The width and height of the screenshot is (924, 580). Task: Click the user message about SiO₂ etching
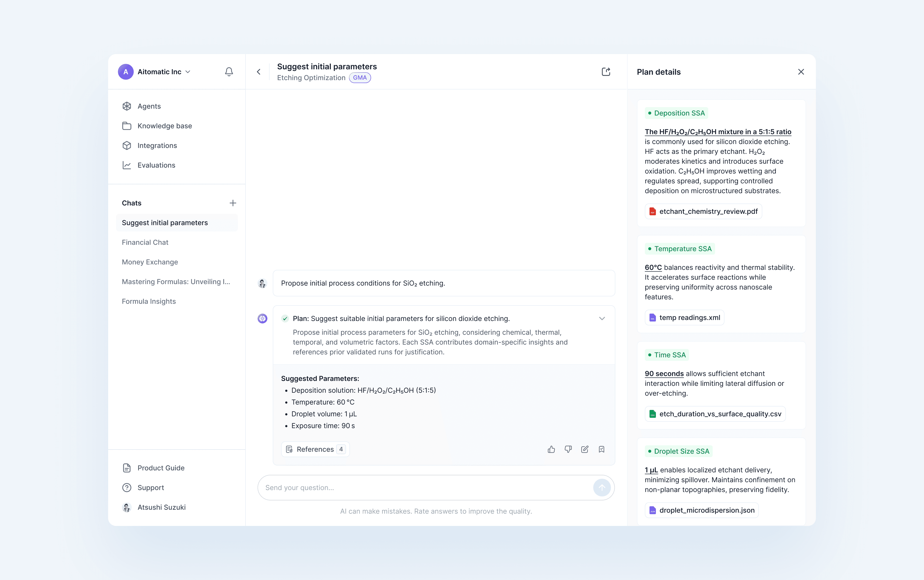click(x=444, y=283)
